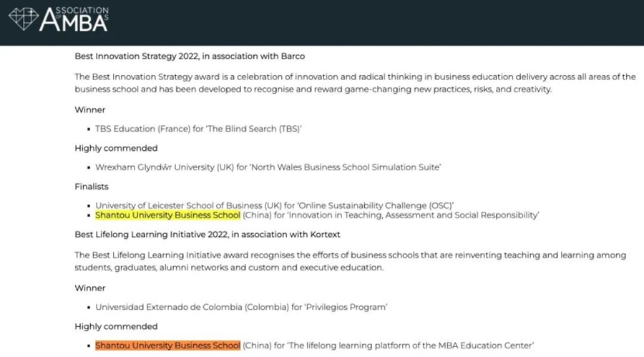
Task: Click the 'Privilegios Program' project title
Action: (x=346, y=307)
